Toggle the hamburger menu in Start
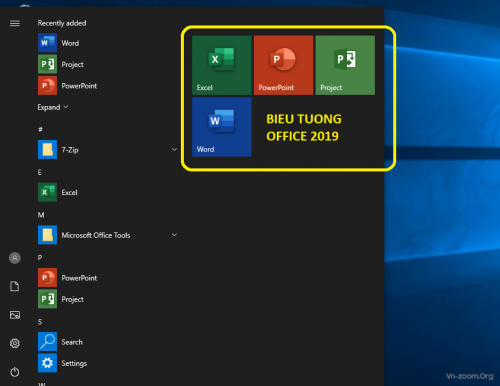The image size is (500, 386). [15, 23]
